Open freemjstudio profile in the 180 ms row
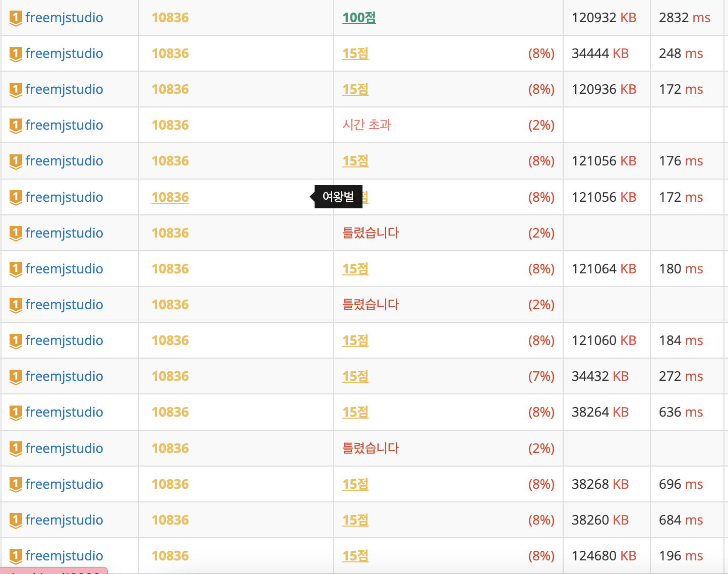 [x=64, y=269]
